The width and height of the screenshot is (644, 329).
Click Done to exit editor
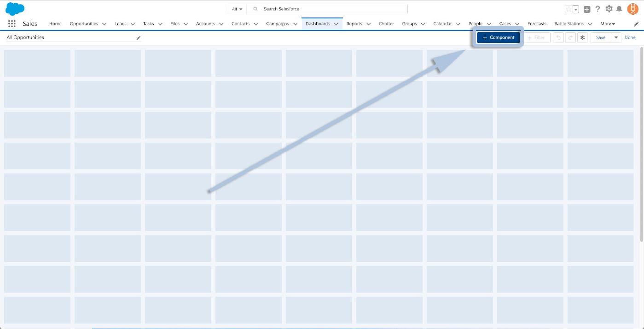(x=630, y=38)
